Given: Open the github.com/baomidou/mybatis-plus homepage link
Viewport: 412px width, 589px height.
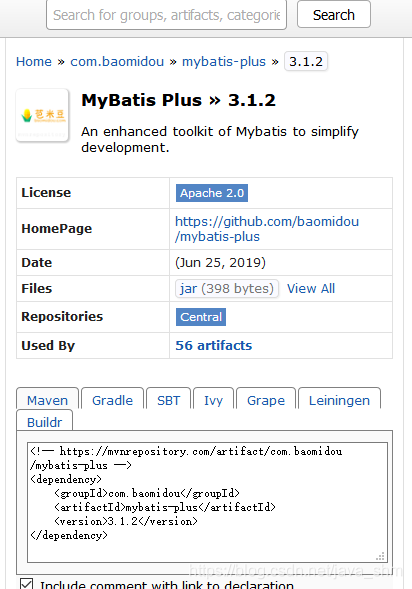Looking at the screenshot, I should click(267, 229).
